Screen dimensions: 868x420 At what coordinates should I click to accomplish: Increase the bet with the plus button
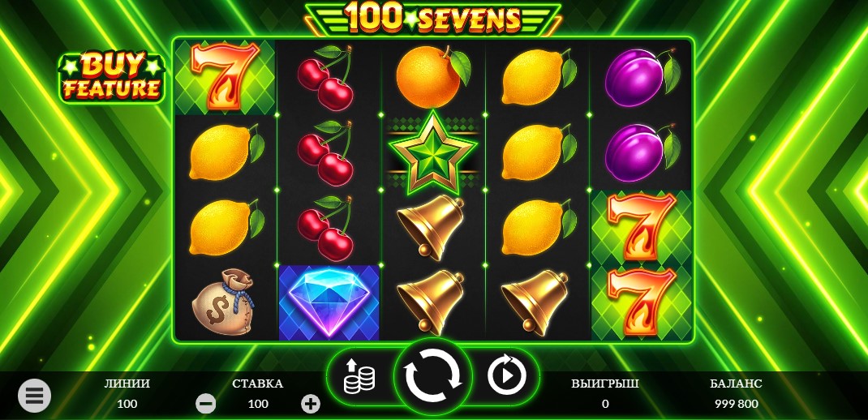(x=311, y=404)
